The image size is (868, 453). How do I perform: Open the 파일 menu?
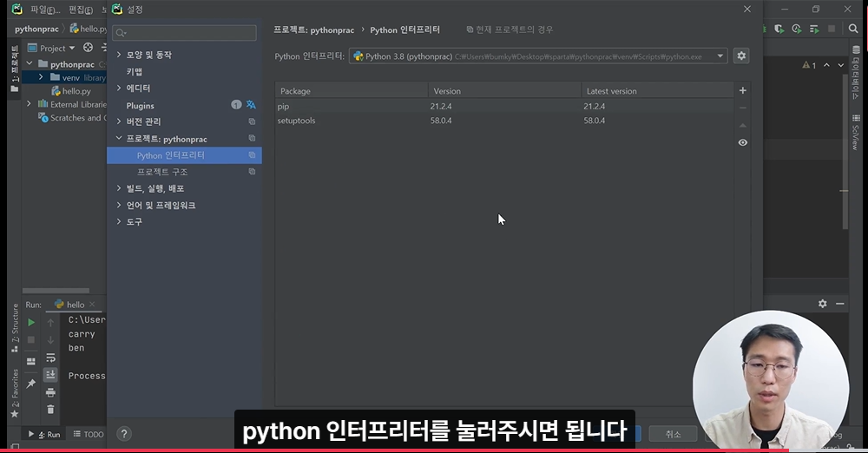(x=45, y=10)
